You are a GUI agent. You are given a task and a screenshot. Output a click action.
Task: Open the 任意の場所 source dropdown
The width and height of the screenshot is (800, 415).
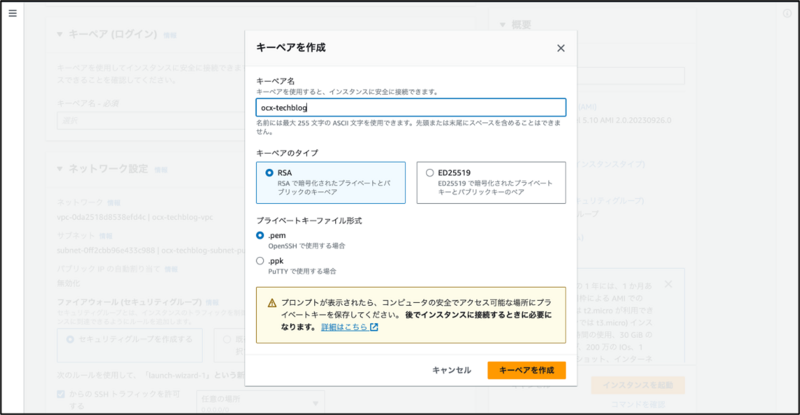click(261, 402)
